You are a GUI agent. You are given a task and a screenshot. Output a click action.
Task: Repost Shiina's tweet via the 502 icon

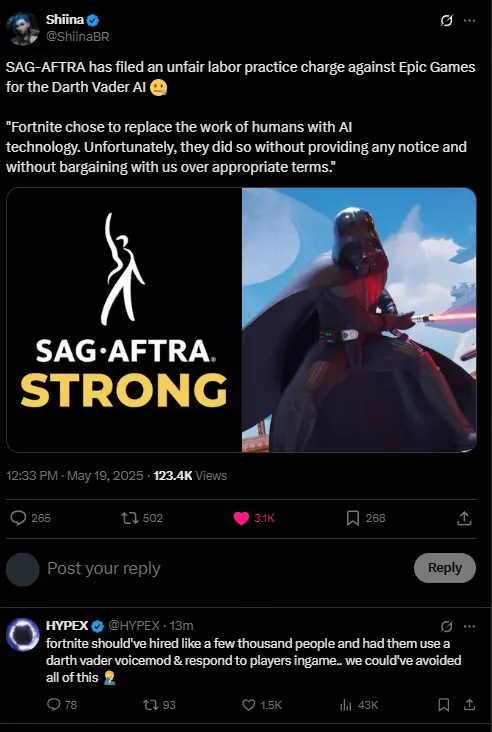coord(128,518)
